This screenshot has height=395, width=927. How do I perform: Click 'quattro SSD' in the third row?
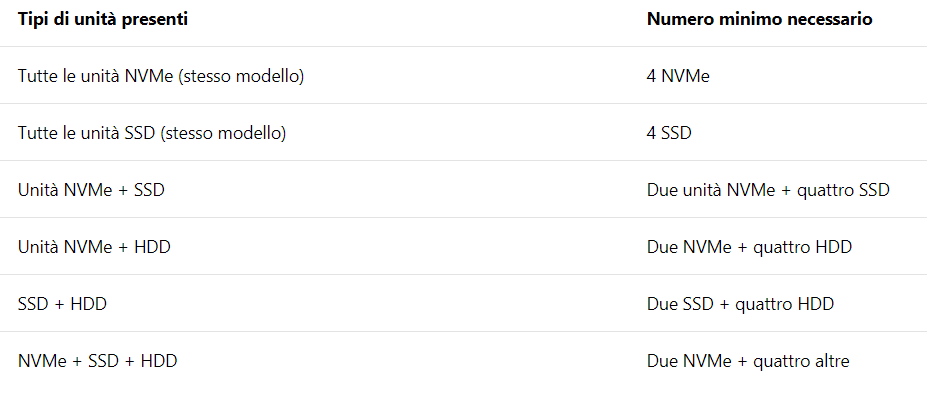[838, 190]
